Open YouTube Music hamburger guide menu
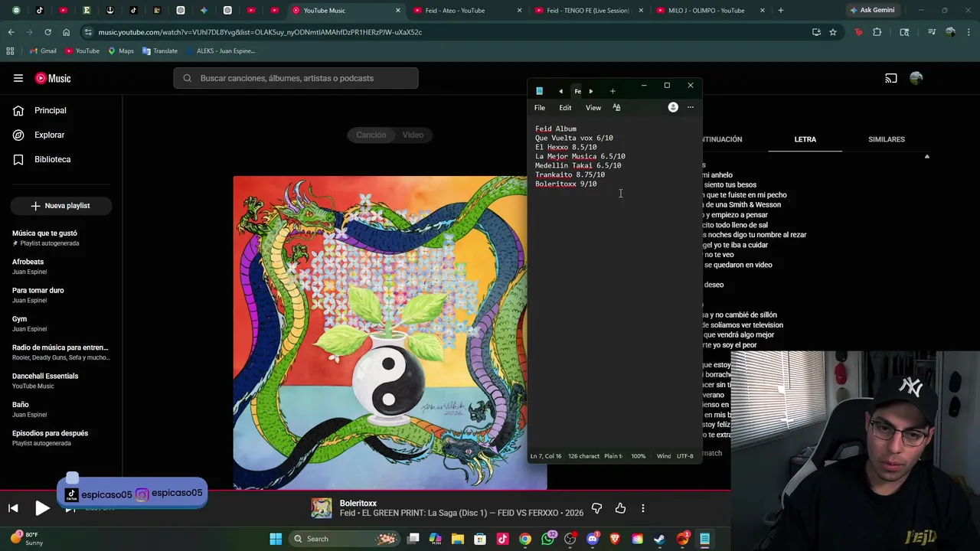Screen dimensions: 980x551 click(18, 78)
